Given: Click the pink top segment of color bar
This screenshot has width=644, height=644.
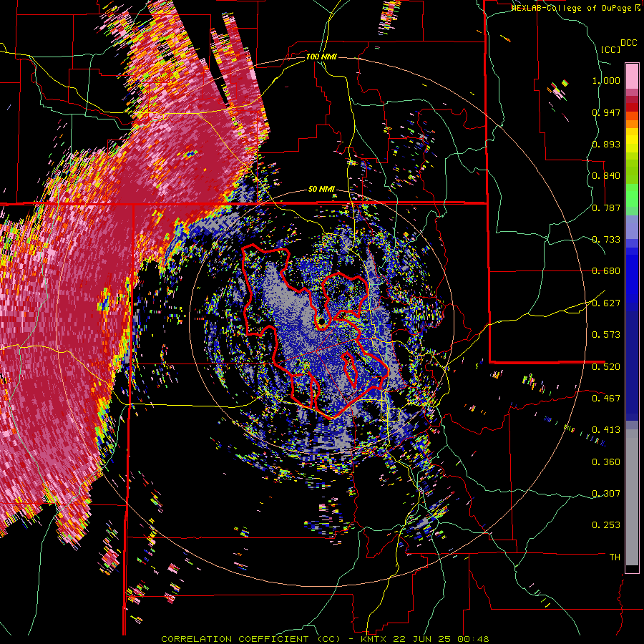Looking at the screenshot, I should pyautogui.click(x=632, y=76).
